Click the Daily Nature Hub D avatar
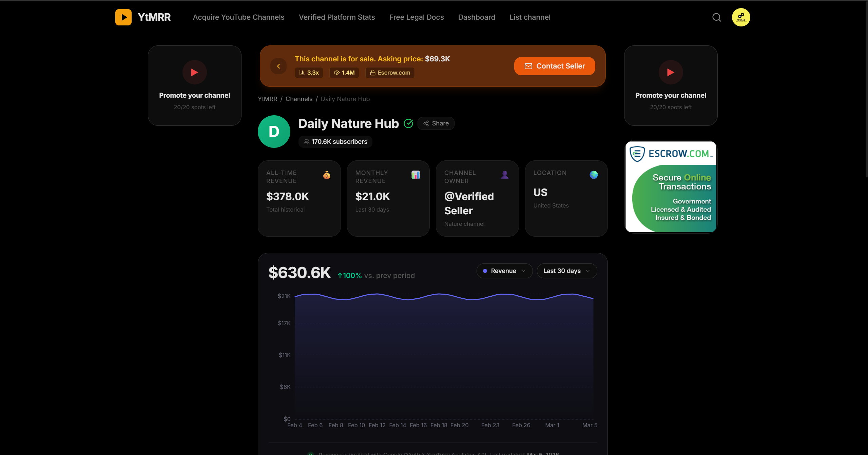 tap(274, 132)
